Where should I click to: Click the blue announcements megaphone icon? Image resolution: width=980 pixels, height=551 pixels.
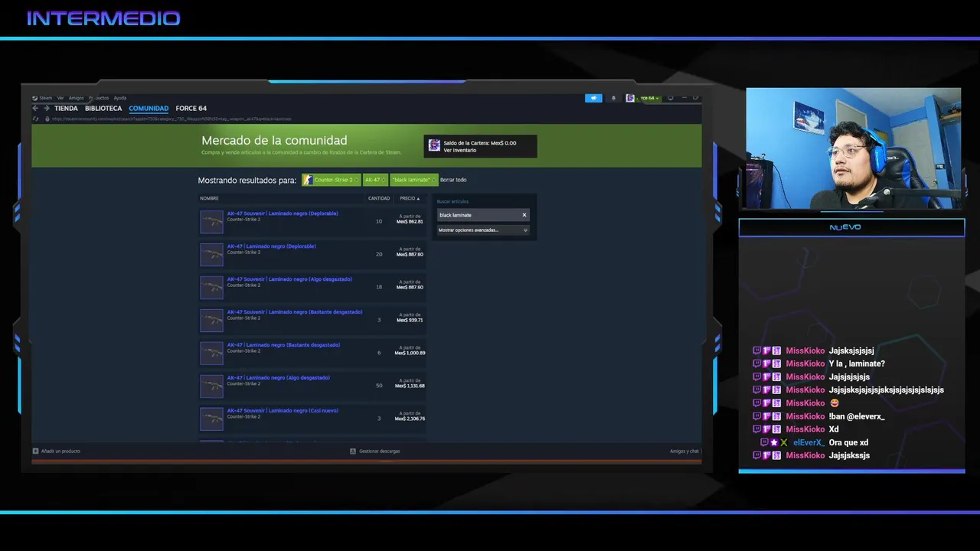pos(593,98)
